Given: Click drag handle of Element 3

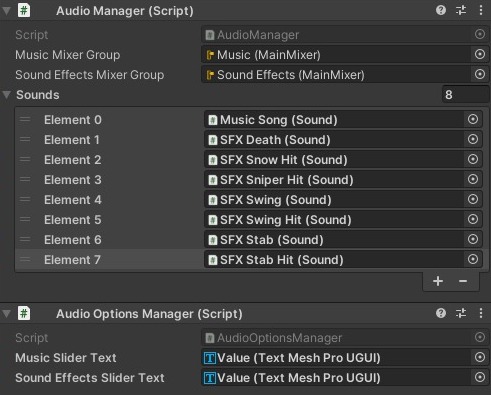Looking at the screenshot, I should pos(25,179).
